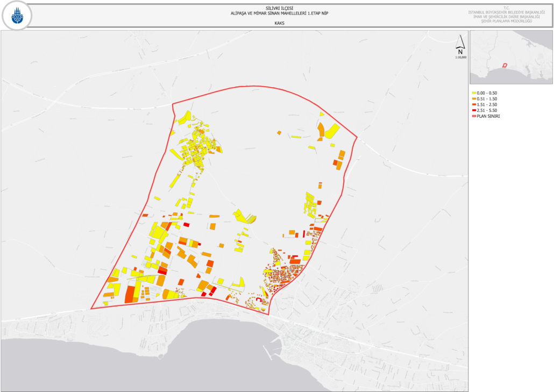The image size is (554, 392).
Task: Click the PLAN SINIRI legend outline symbol
Action: (x=474, y=116)
